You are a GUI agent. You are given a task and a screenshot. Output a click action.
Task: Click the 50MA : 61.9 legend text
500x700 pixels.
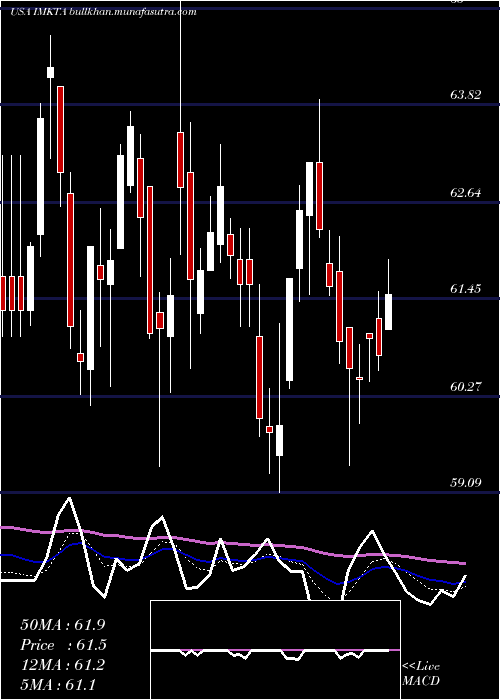63,625
